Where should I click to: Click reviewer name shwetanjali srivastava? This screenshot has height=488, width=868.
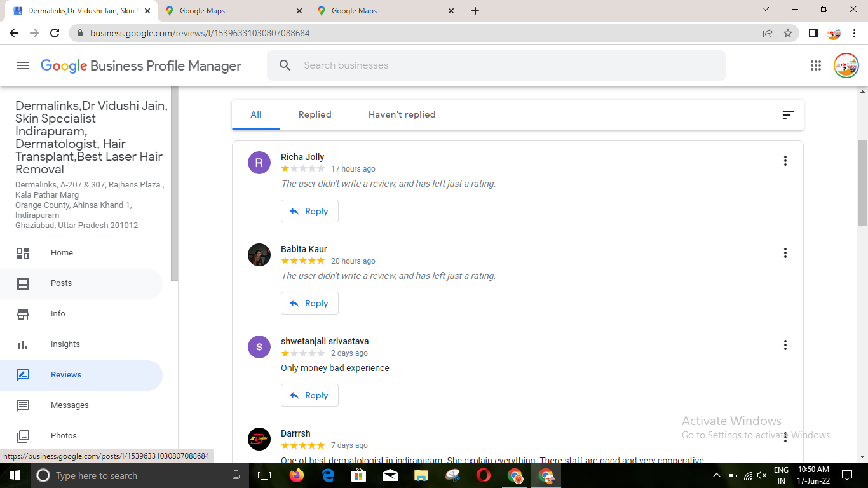[x=325, y=341]
